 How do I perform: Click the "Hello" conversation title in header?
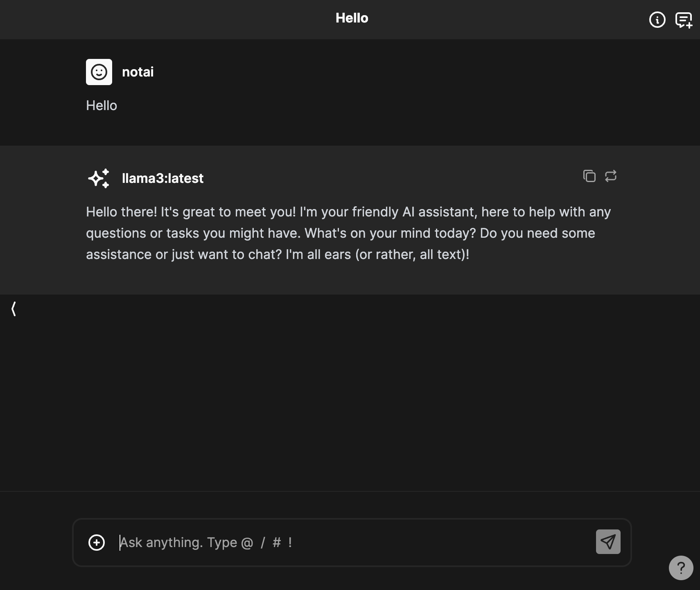pos(352,18)
